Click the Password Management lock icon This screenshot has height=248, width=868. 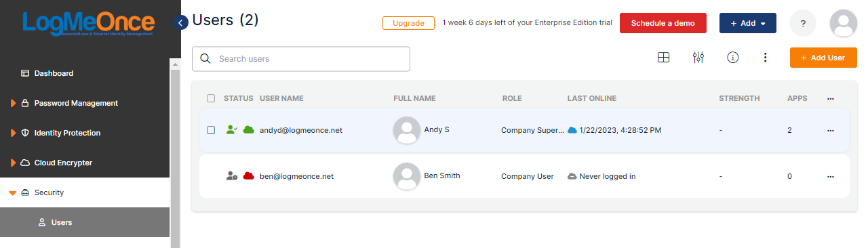coord(25,103)
